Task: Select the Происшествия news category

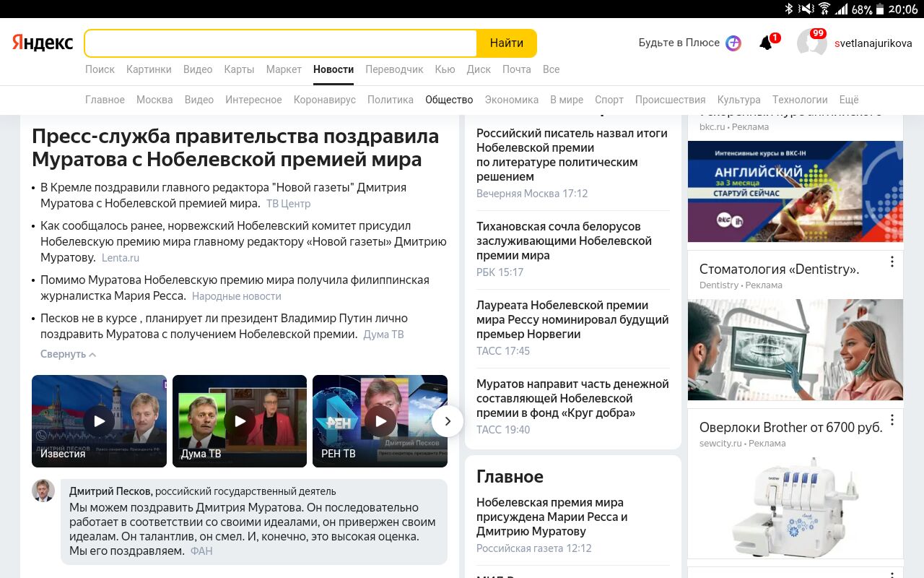Action: click(x=671, y=100)
